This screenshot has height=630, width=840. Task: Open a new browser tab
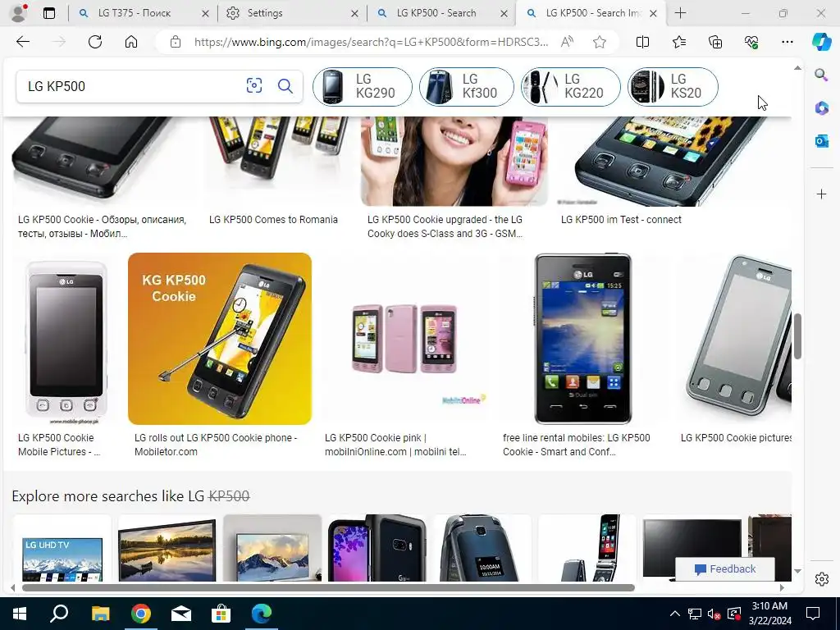click(x=680, y=13)
